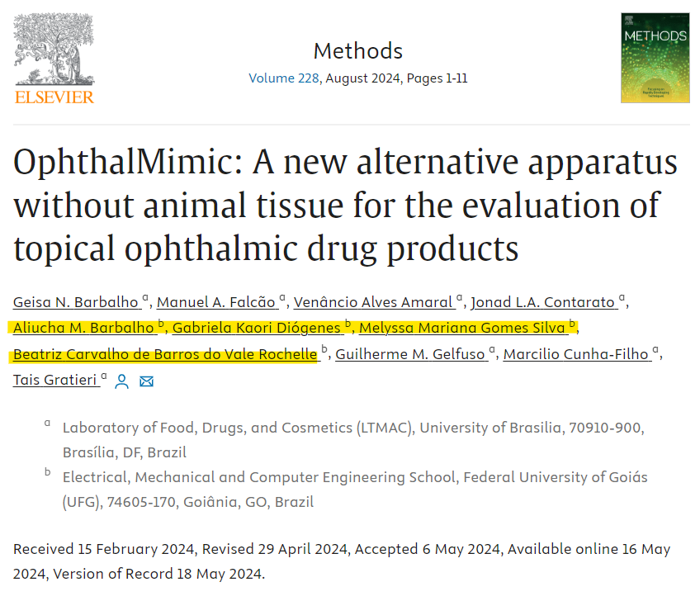Open author Geisa N. Barbalho
The width and height of the screenshot is (700, 601).
click(x=77, y=301)
